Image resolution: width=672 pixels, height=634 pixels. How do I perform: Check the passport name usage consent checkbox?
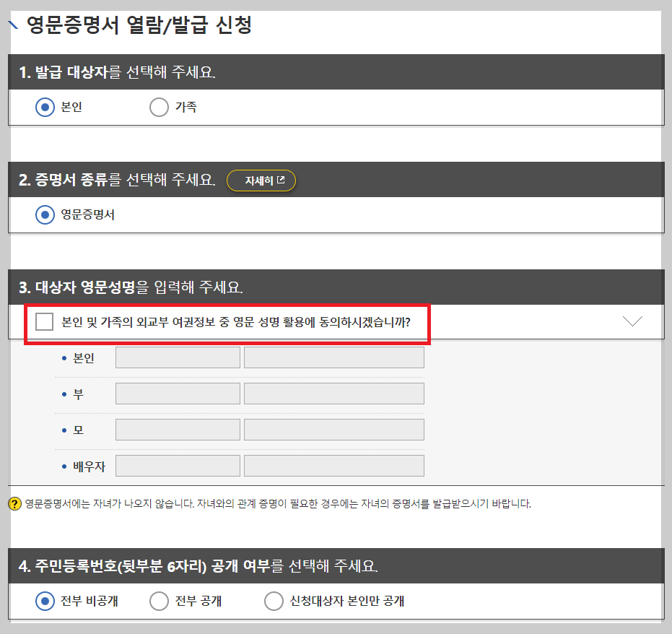[43, 321]
